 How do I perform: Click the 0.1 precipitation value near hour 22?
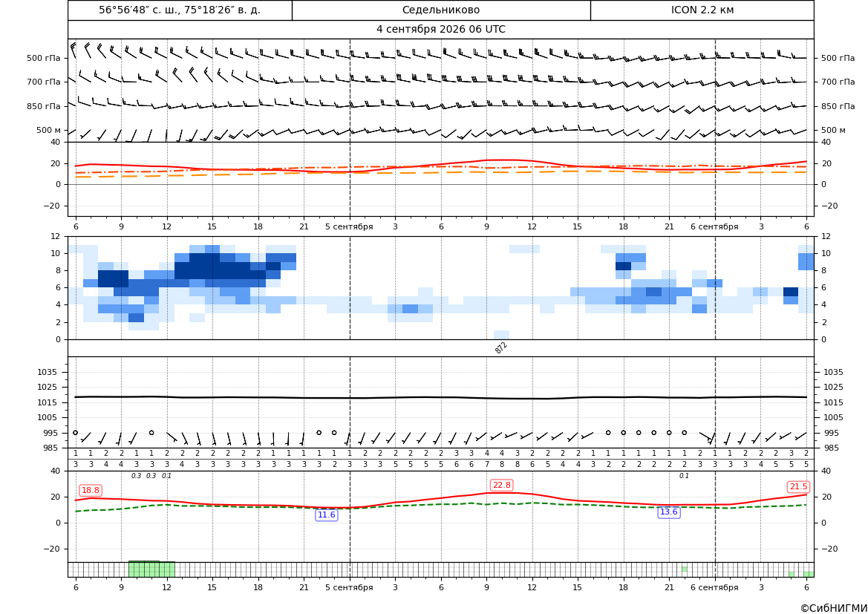(684, 476)
